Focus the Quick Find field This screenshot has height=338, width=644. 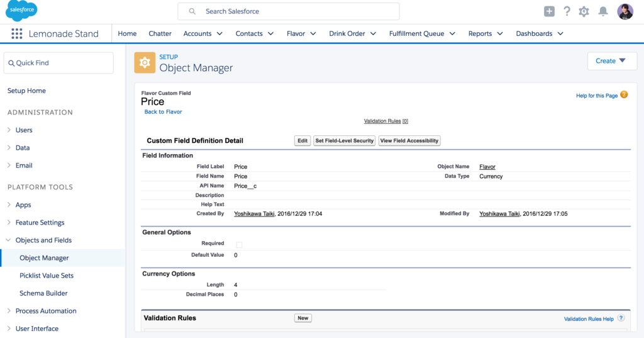[x=58, y=63]
